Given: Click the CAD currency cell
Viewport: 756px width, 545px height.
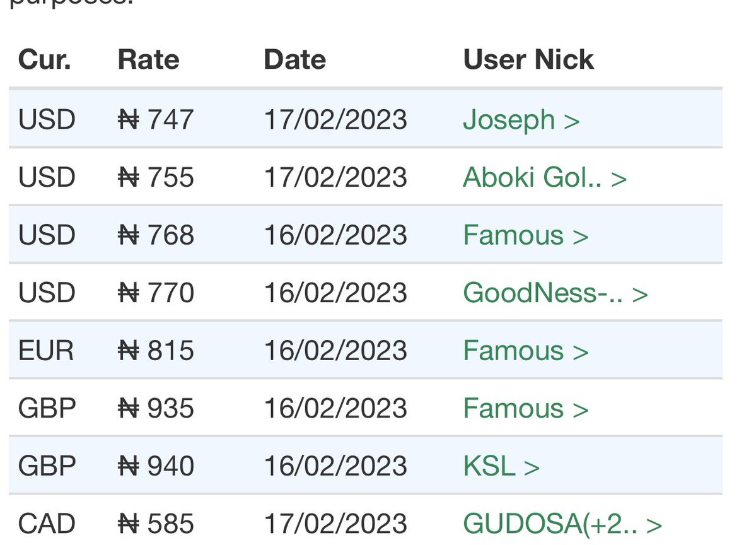Looking at the screenshot, I should [x=47, y=524].
